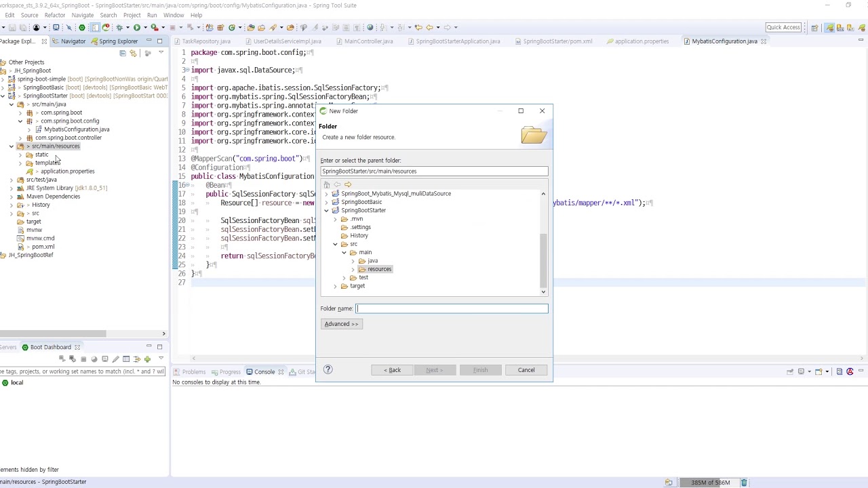Click the dialog folder tree vertical scrollbar

point(543,260)
